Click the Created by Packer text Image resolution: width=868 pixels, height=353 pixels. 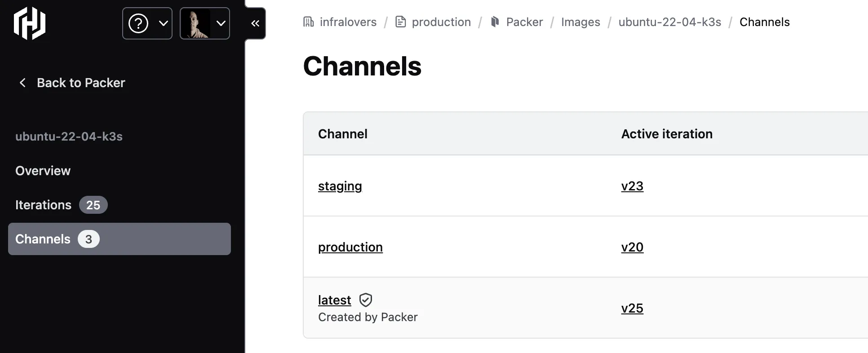point(368,317)
